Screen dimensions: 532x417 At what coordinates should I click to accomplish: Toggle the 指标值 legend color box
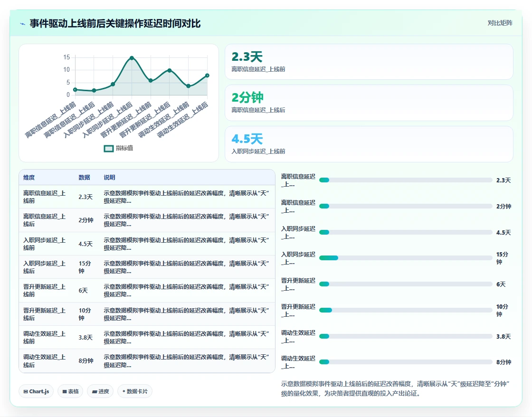pos(109,148)
